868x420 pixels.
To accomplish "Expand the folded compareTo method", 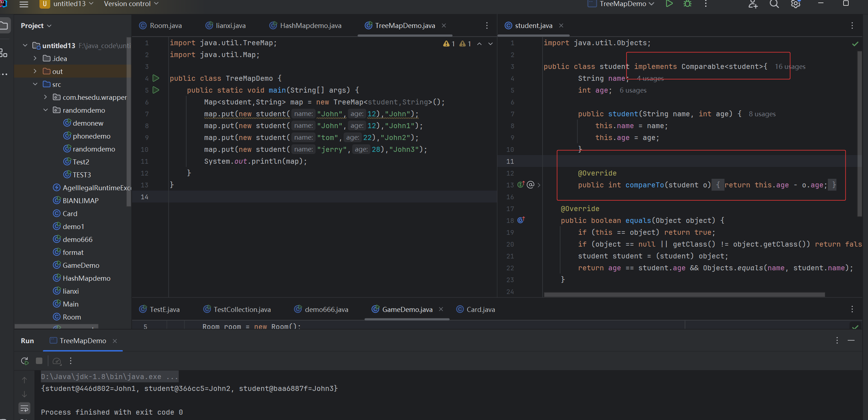I will (x=539, y=185).
